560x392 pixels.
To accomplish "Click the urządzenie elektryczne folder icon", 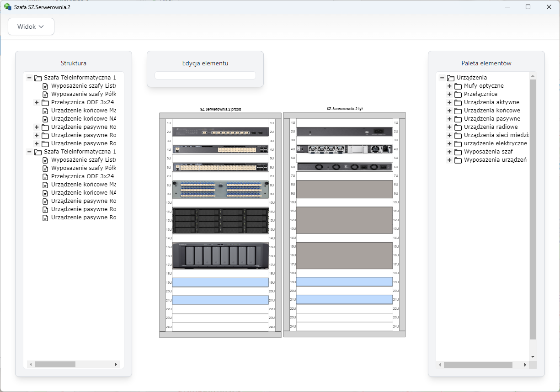I will (458, 143).
